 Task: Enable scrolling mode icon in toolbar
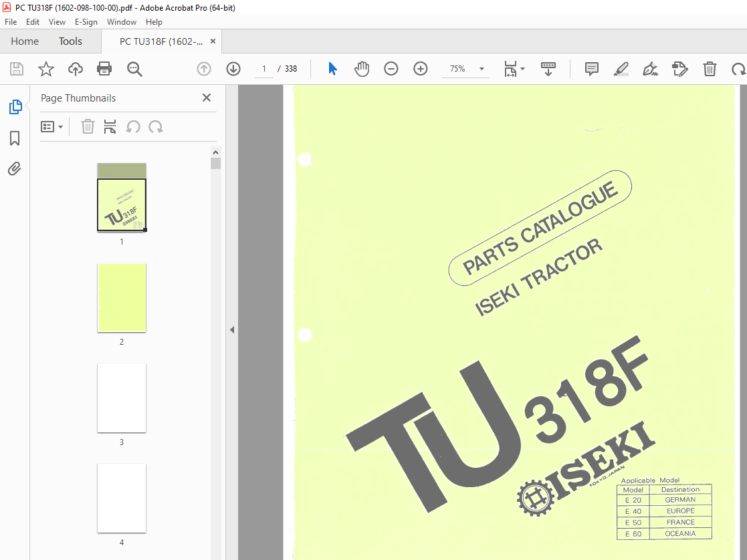point(548,69)
